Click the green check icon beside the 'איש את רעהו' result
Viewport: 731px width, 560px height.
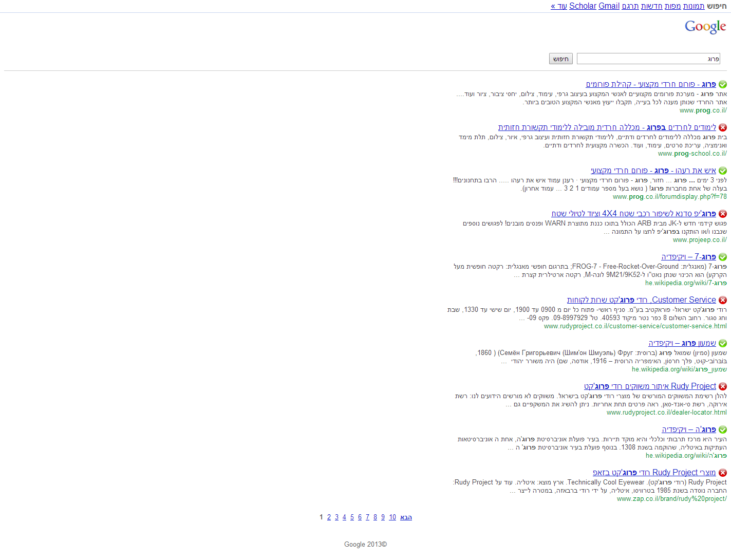[723, 171]
